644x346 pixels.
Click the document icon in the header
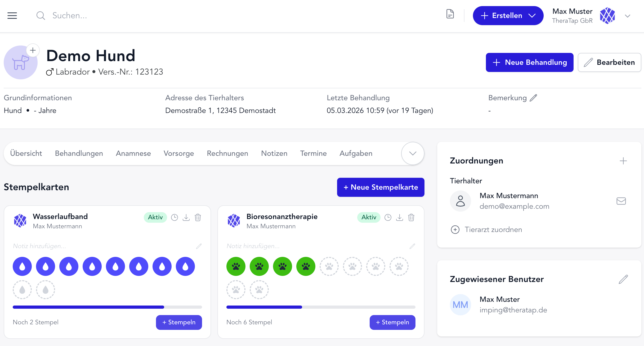coord(450,15)
